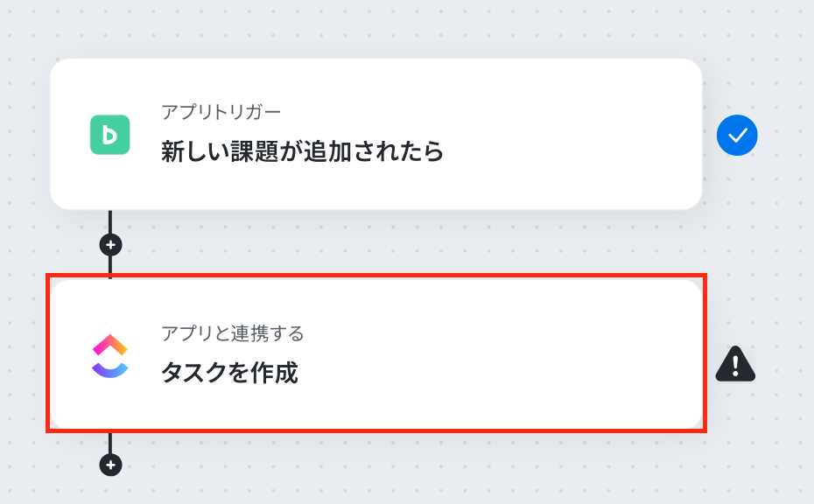The width and height of the screenshot is (814, 504).
Task: Click the 新しい課題が追加されたら title text
Action: click(303, 151)
